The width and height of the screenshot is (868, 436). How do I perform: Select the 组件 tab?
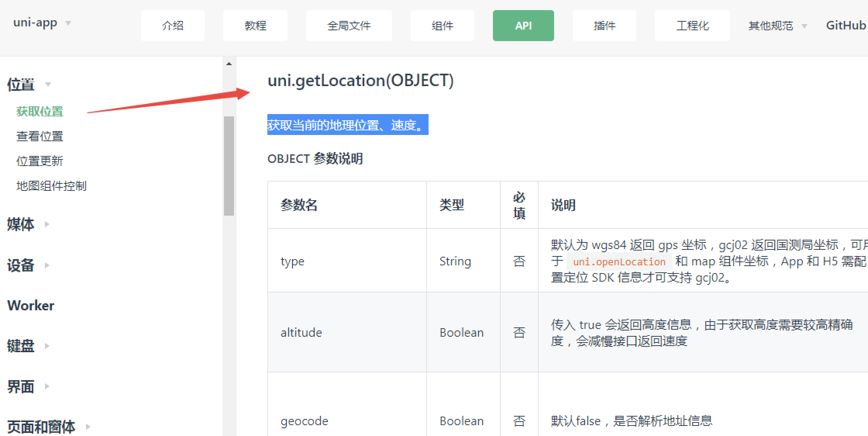[442, 26]
